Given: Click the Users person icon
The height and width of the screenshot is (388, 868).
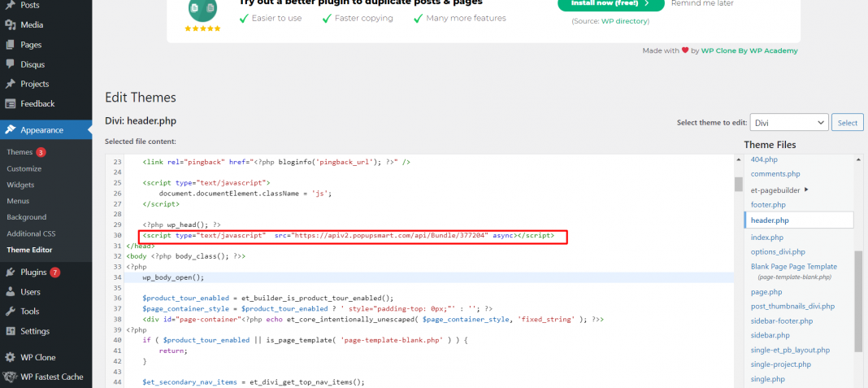Looking at the screenshot, I should 10,291.
